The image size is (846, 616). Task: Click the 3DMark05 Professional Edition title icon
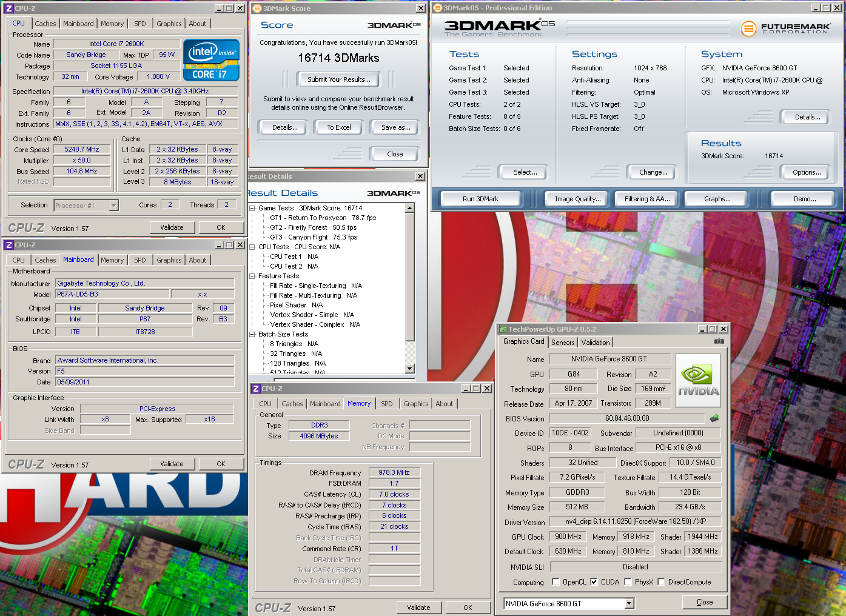pos(438,8)
